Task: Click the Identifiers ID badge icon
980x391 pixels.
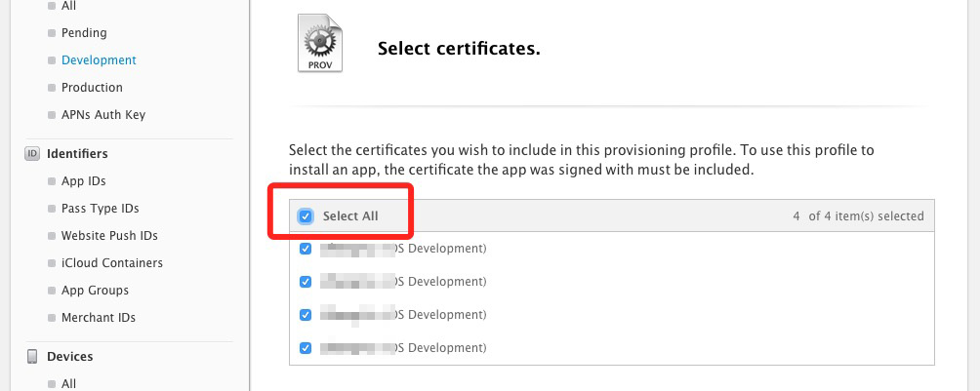Action: [x=31, y=153]
